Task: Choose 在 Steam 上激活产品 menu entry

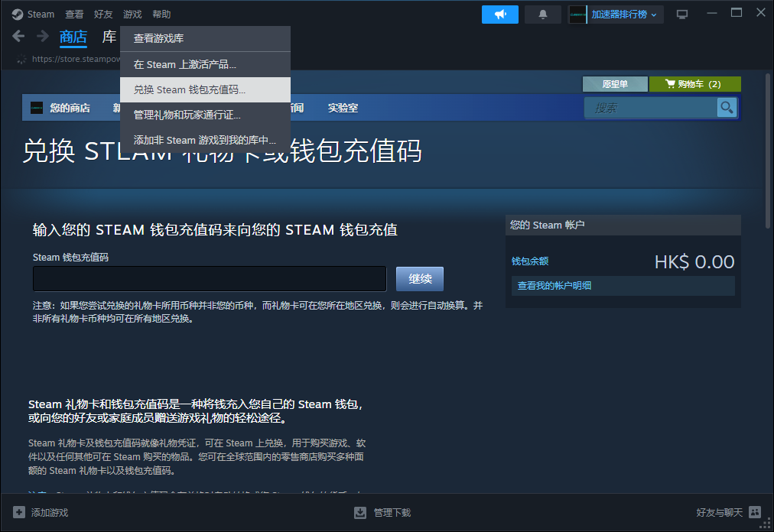Action: [x=205, y=65]
